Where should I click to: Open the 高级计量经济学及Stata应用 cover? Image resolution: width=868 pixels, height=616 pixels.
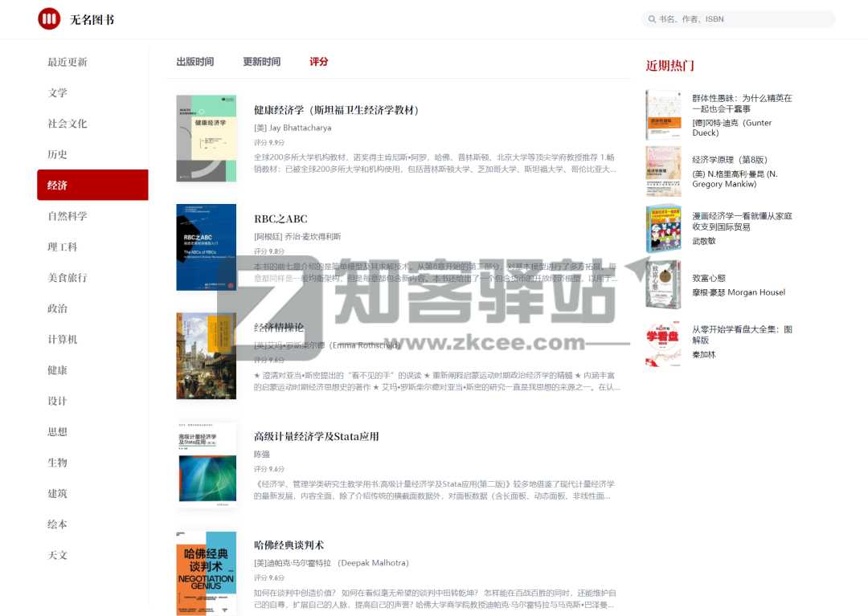pyautogui.click(x=206, y=462)
